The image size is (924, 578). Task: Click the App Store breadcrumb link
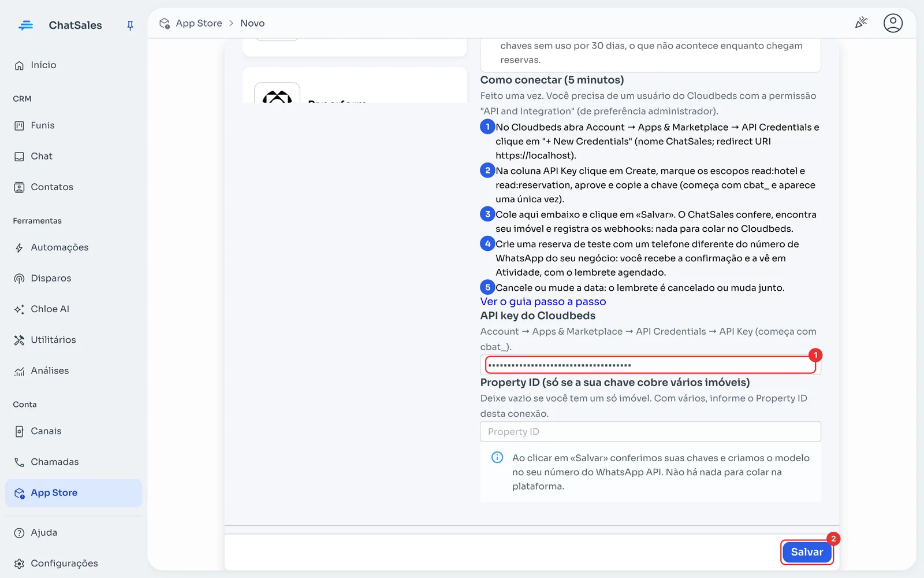point(199,23)
